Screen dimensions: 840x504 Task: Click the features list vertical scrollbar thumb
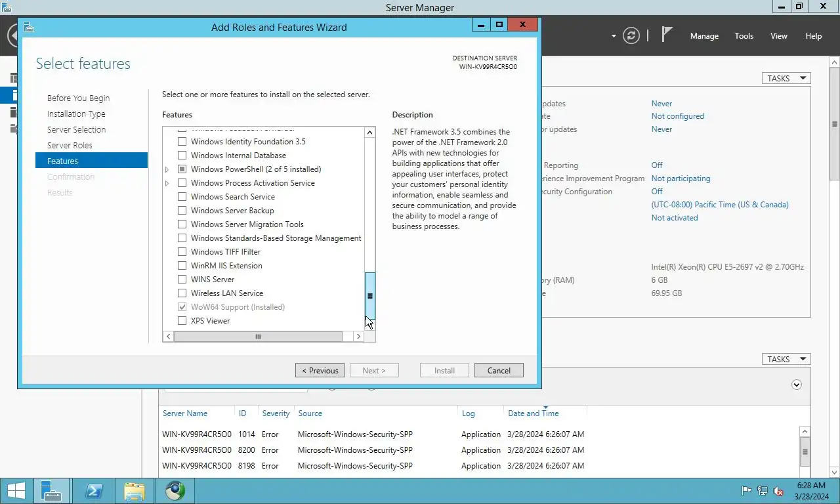(x=370, y=296)
